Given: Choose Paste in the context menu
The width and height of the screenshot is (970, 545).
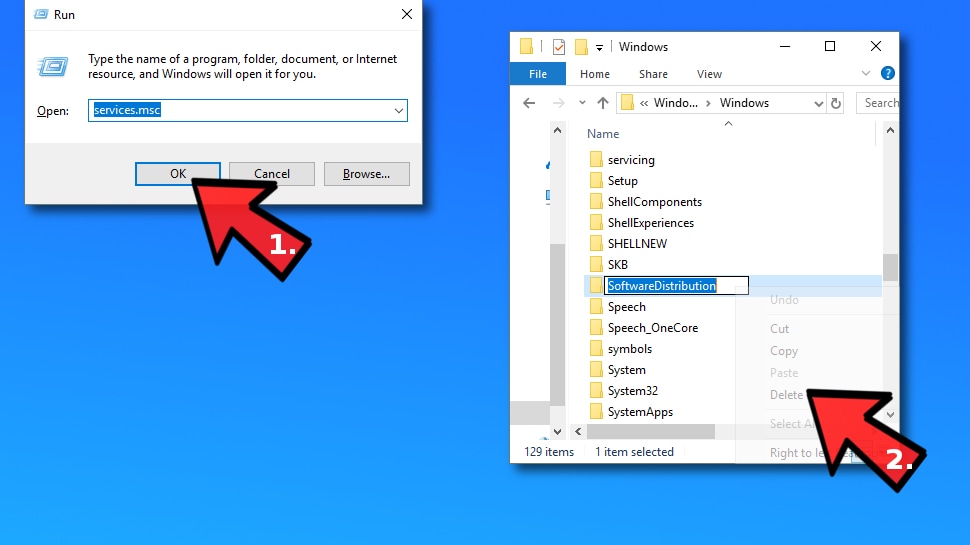Looking at the screenshot, I should (x=784, y=373).
